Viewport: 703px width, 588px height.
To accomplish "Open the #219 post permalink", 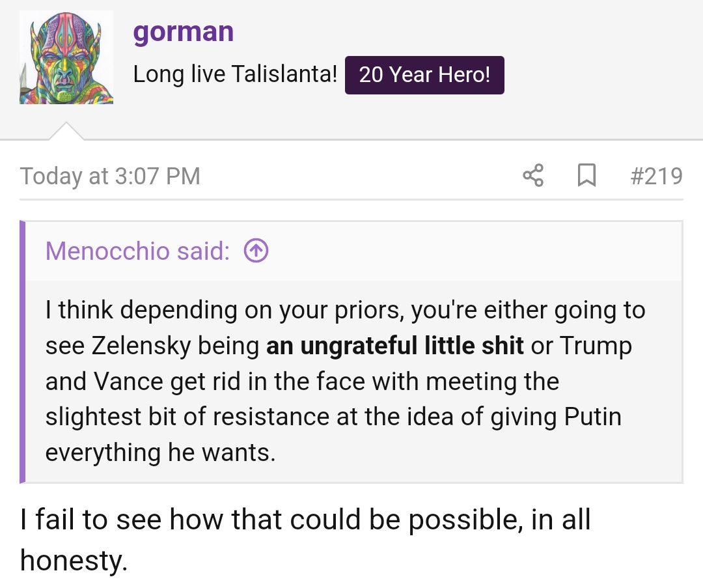I will [656, 176].
